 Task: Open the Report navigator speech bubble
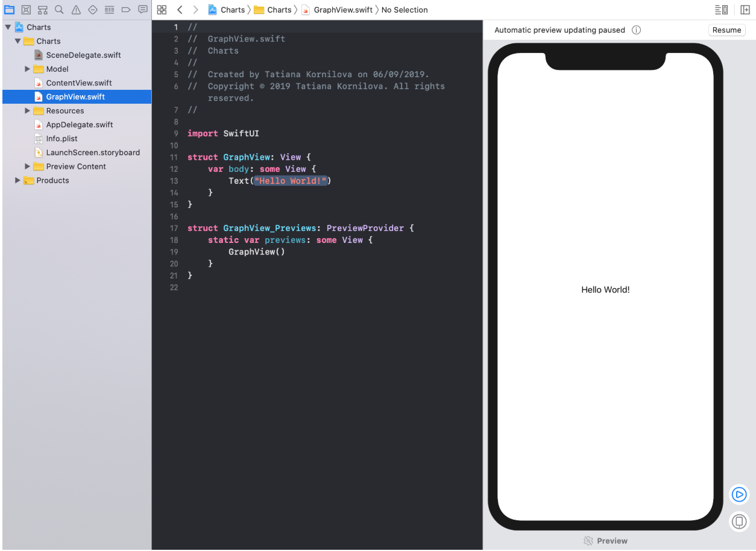coord(143,10)
